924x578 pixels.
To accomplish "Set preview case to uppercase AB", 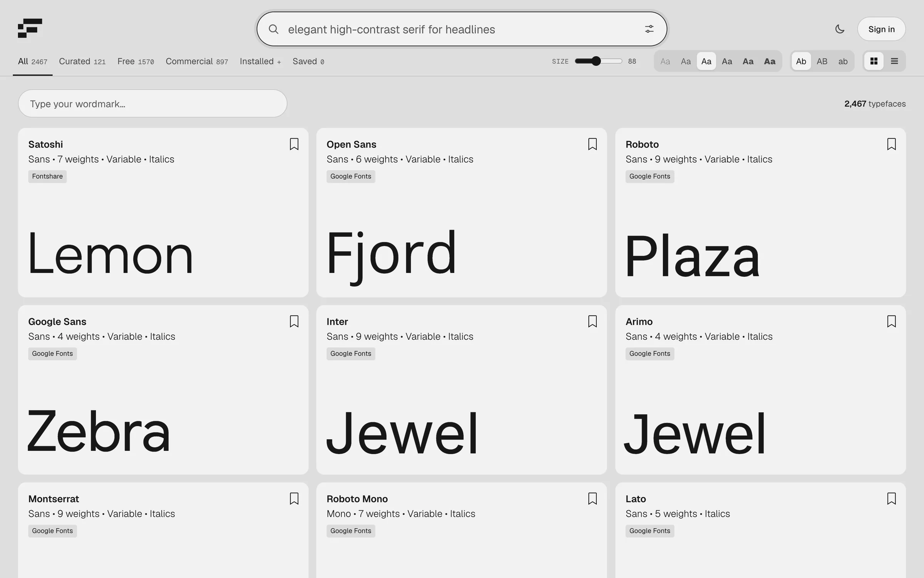I will (822, 61).
